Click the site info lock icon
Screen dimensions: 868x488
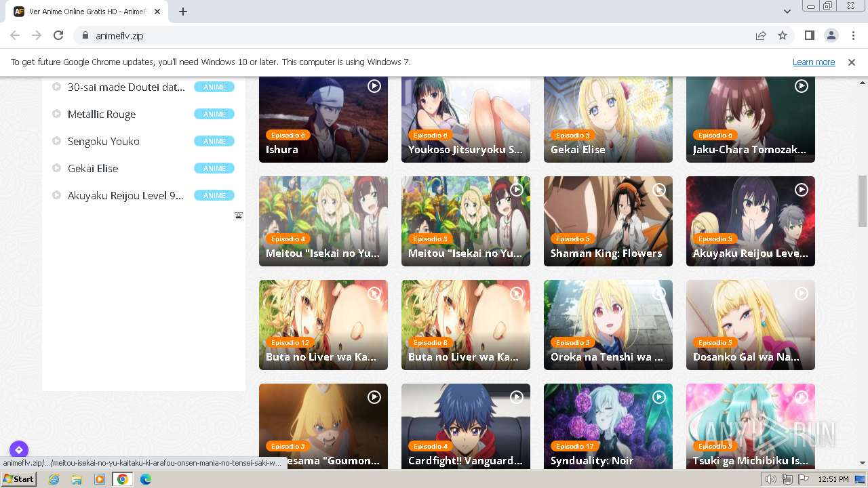(x=85, y=35)
